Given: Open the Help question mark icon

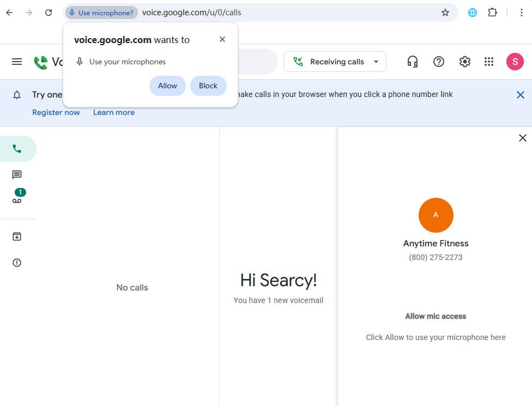Looking at the screenshot, I should pos(438,62).
